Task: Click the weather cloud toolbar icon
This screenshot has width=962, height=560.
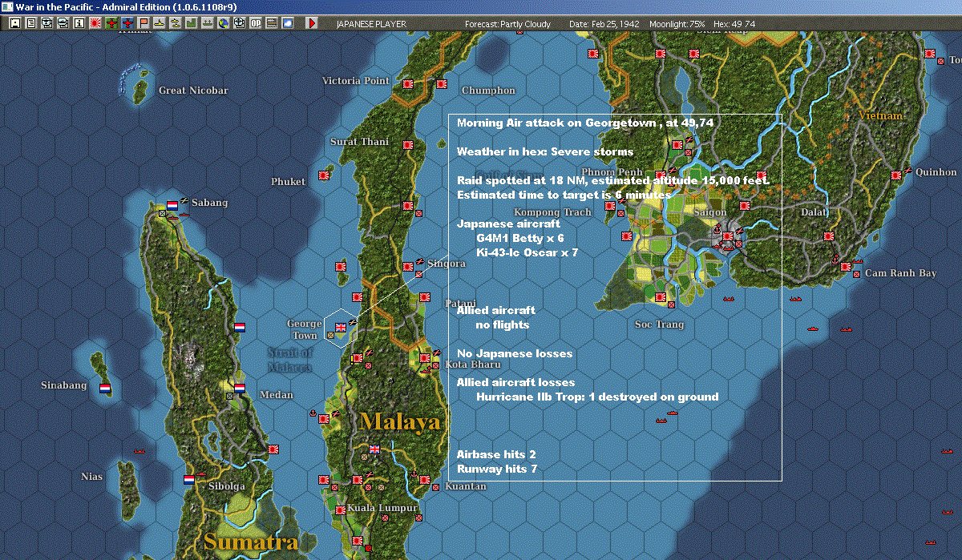Action: 287,23
